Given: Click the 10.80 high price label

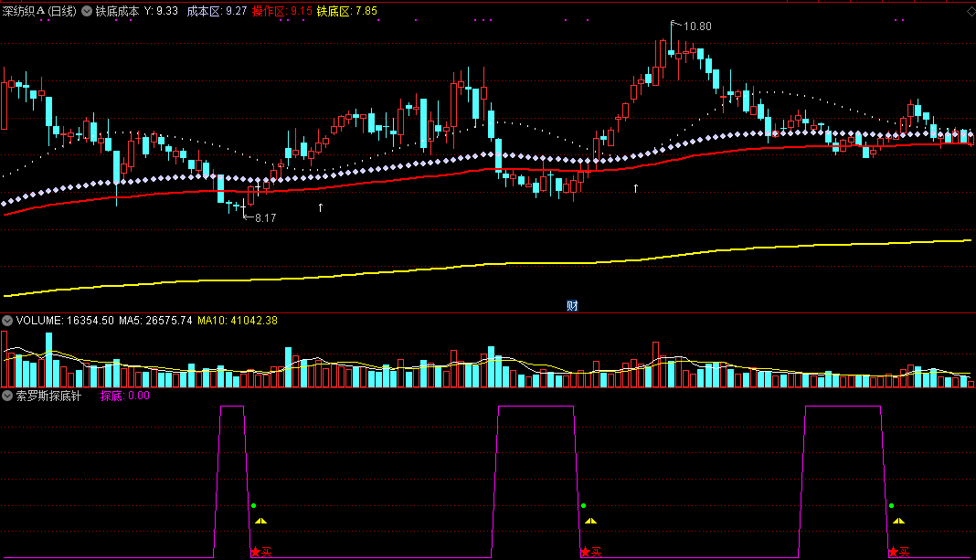Looking at the screenshot, I should pos(697,26).
